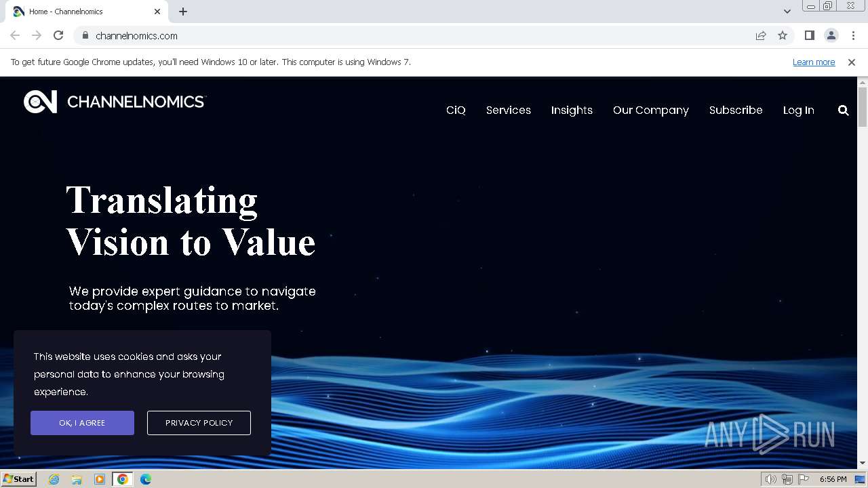Screen dimensions: 868x488
Task: Dismiss the Chrome update notification bar
Action: [851, 62]
